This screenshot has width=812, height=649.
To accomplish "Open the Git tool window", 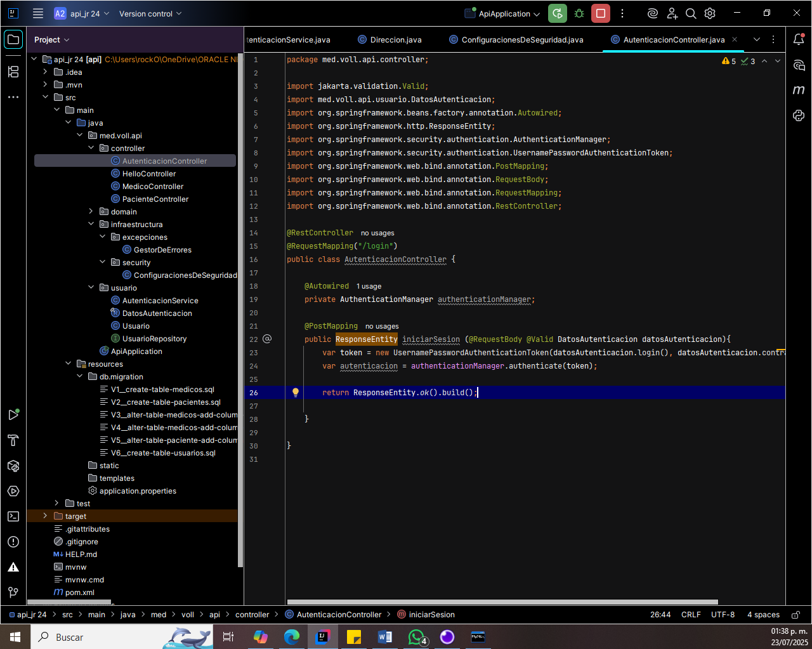I will click(13, 593).
